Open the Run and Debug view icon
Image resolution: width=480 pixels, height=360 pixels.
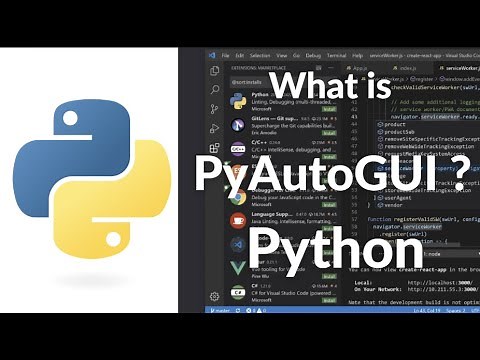tap(215, 128)
